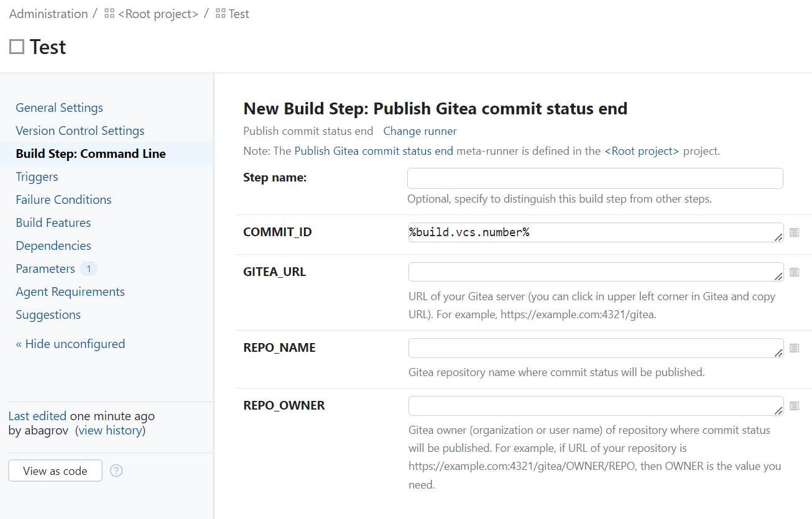Open Publish Gitea commit status end meta-runner link
The image size is (812, 519).
[374, 151]
